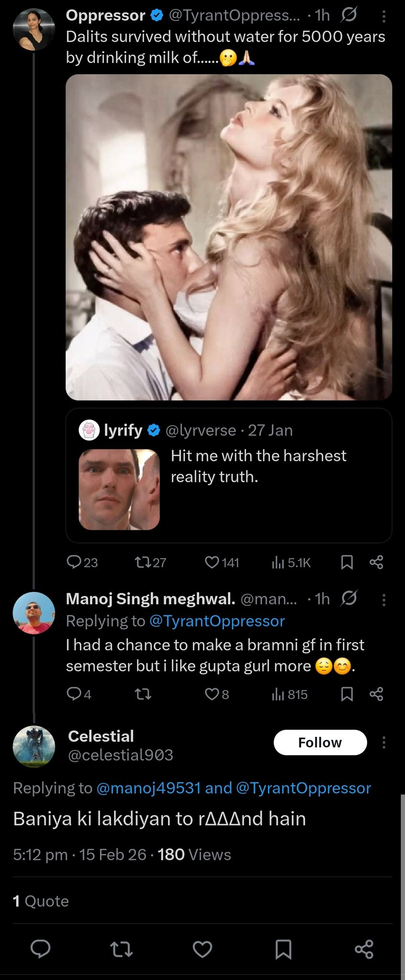The width and height of the screenshot is (405, 980).
Task: Open three-dot menu on Manoj's reply
Action: pos(384,600)
